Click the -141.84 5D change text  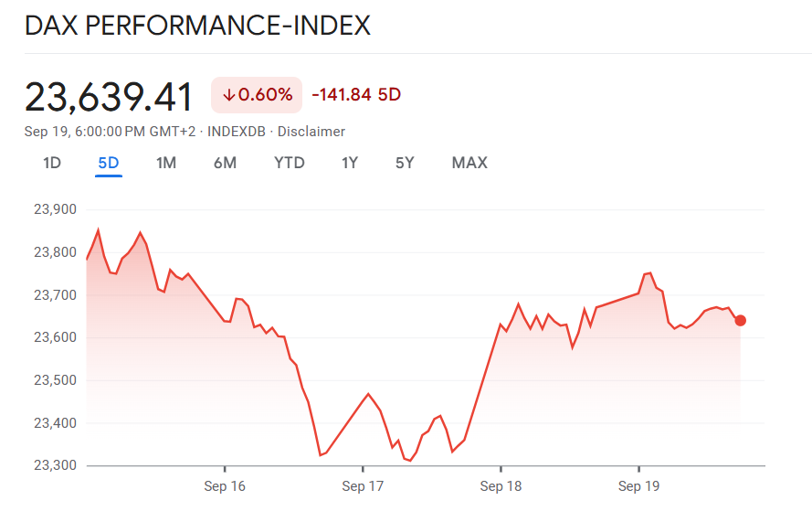tap(356, 95)
